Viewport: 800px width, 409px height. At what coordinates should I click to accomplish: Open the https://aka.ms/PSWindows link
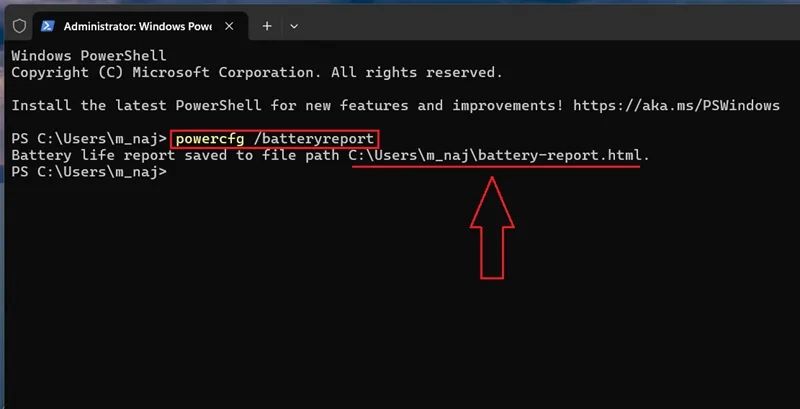click(x=677, y=106)
